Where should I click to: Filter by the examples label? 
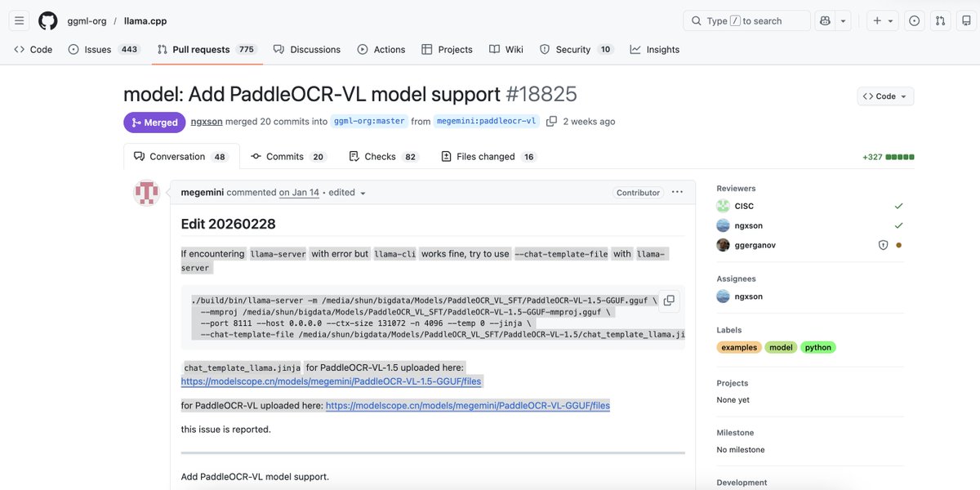739,347
